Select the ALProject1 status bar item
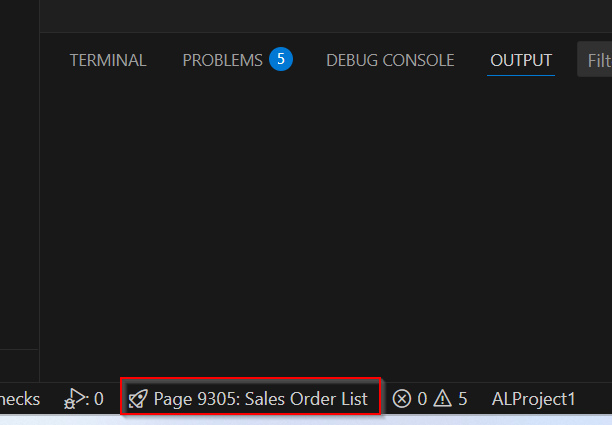Viewport: 612px width, 425px height. click(x=534, y=399)
